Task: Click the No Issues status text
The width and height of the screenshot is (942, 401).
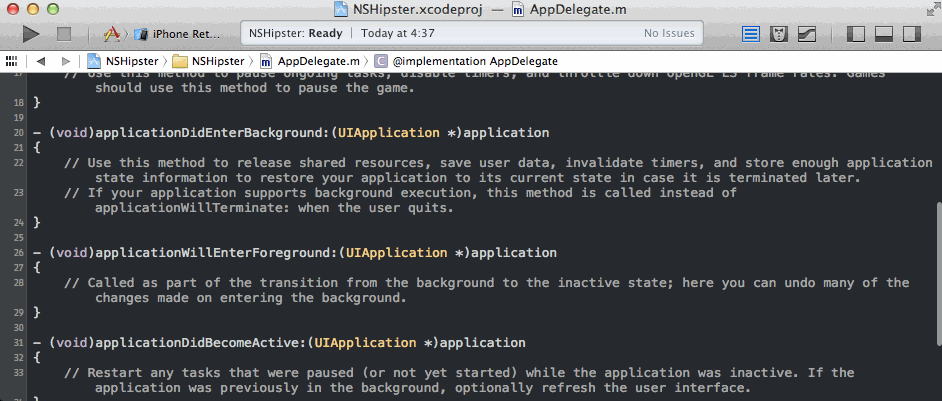Action: pyautogui.click(x=669, y=33)
